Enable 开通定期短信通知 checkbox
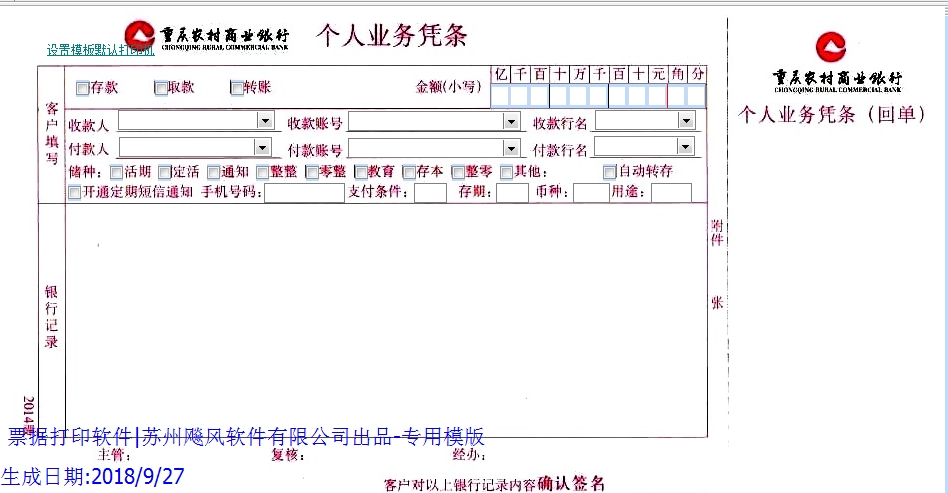Viewport: 948px width, 493px height. [x=75, y=193]
